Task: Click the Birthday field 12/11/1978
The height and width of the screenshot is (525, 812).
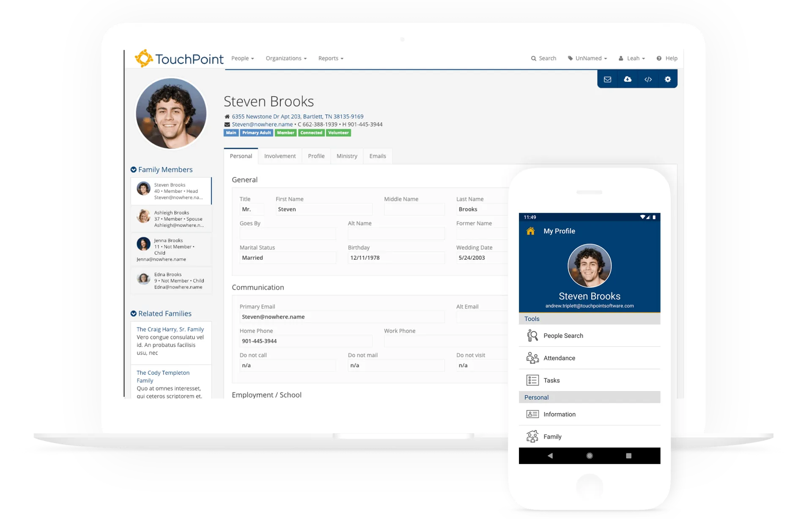Action: click(x=396, y=258)
